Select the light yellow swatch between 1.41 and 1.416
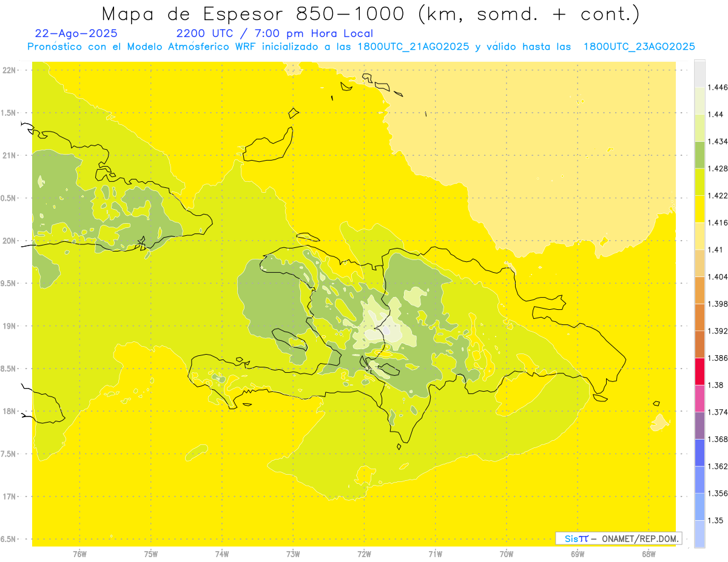 click(699, 236)
